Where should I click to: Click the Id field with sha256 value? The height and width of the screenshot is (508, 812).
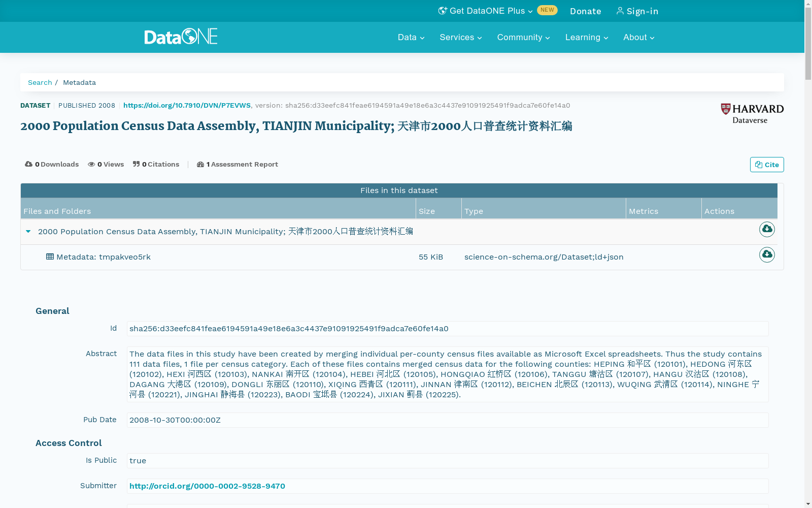point(448,329)
